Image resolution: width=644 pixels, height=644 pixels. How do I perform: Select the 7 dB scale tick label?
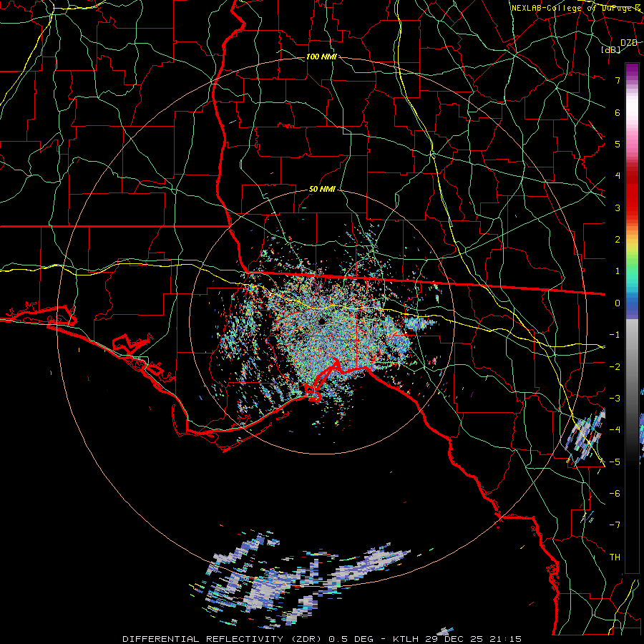pos(618,80)
